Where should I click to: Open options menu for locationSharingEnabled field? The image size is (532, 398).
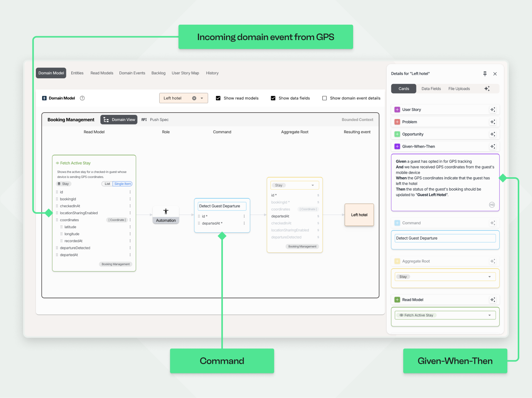pos(130,213)
